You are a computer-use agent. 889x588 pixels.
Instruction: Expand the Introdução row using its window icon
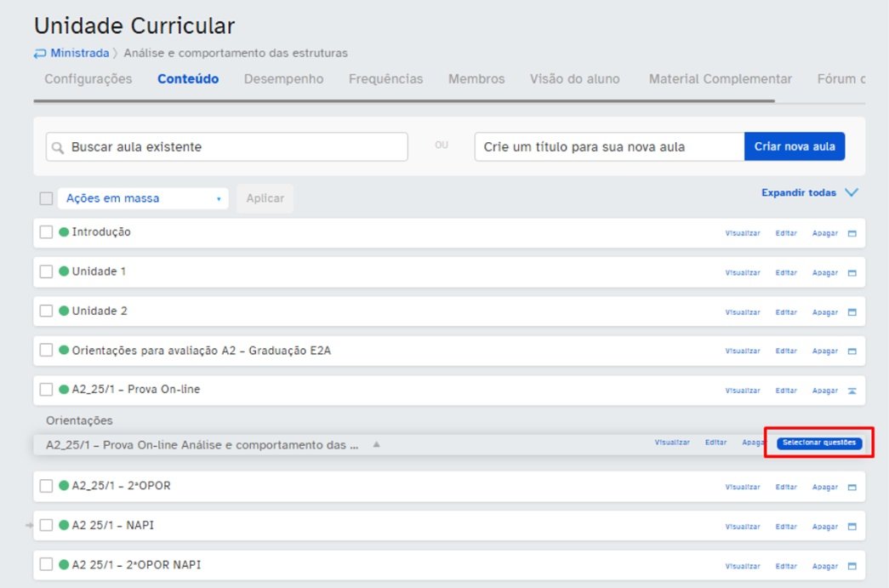(852, 234)
